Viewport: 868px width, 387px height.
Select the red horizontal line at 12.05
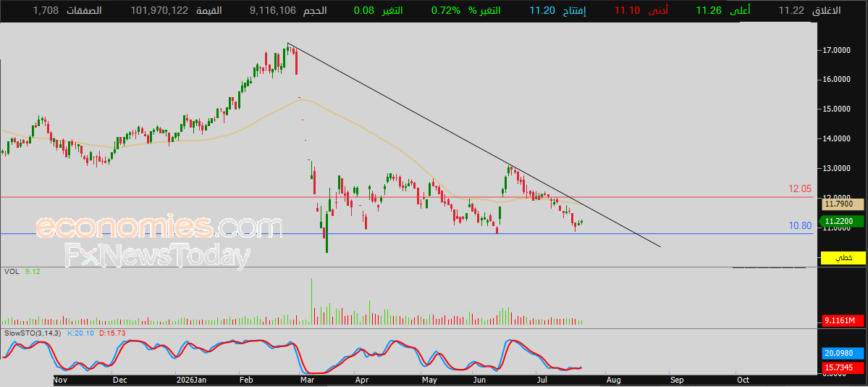(407, 197)
